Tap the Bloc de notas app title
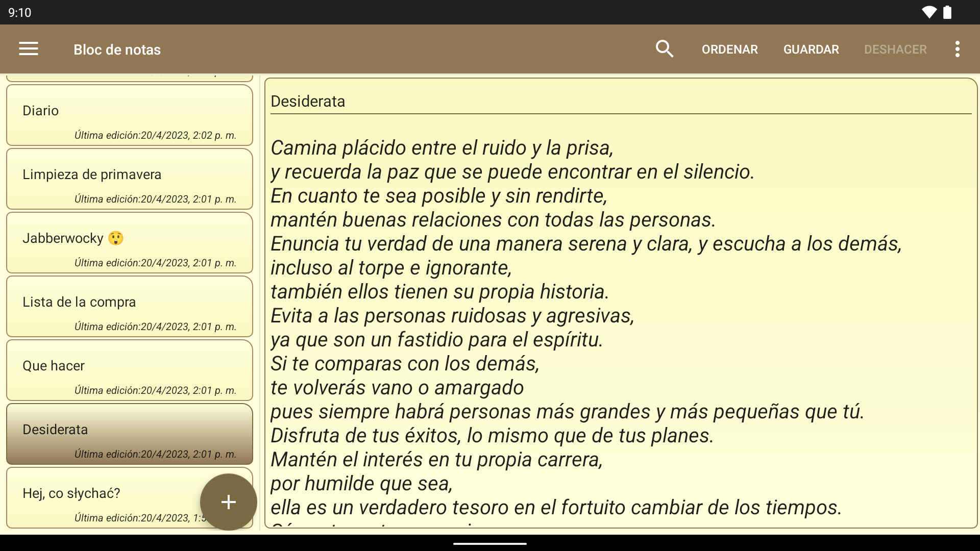Screen dimensions: 980x551 tap(117, 49)
